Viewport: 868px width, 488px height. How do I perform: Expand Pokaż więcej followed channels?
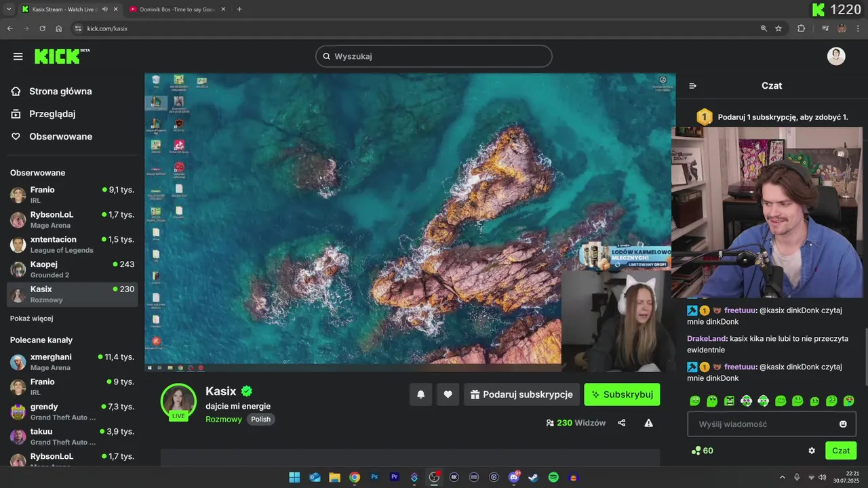[x=31, y=318]
